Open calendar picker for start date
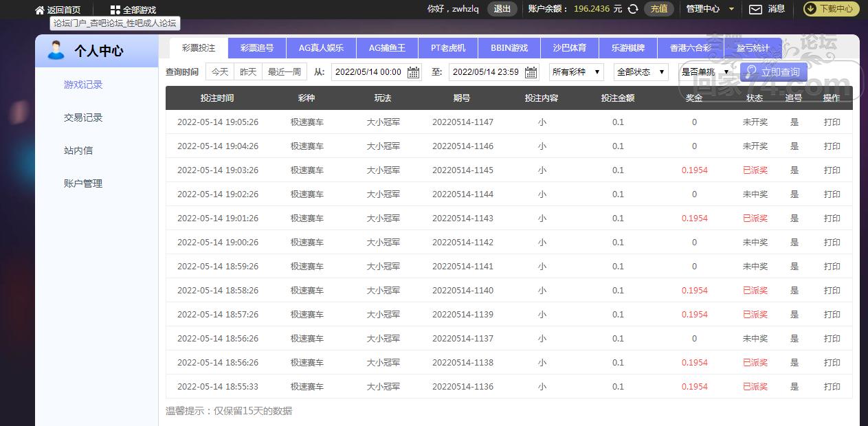 coord(413,72)
